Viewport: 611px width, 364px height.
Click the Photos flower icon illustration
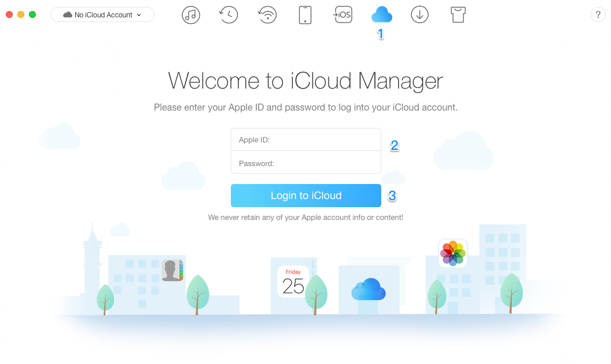(453, 253)
